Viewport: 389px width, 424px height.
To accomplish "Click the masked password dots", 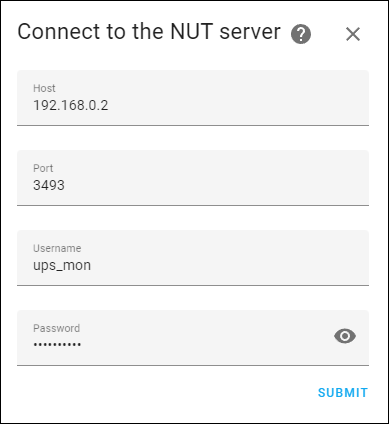I will pyautogui.click(x=57, y=345).
